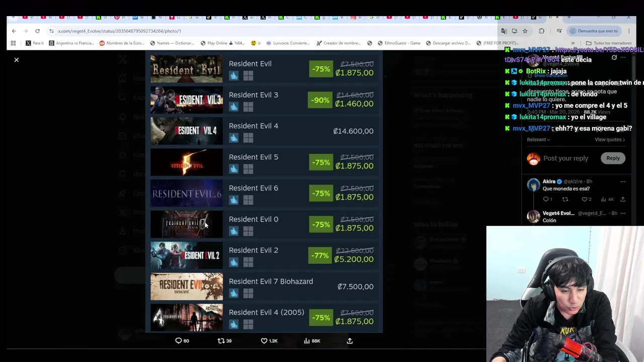The image size is (644, 362).
Task: Click the Resident Evil 4 (2005) title text
Action: tap(267, 312)
